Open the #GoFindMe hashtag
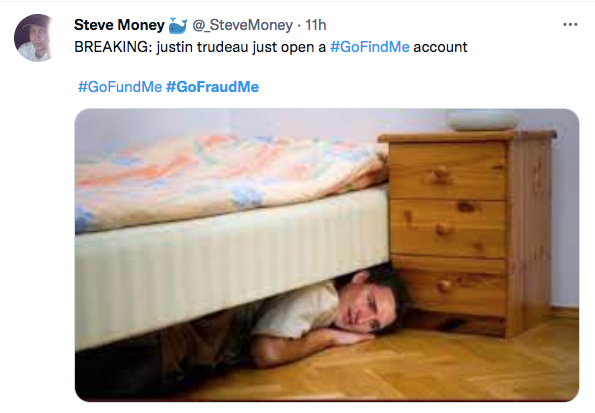The image size is (595, 413). [370, 47]
